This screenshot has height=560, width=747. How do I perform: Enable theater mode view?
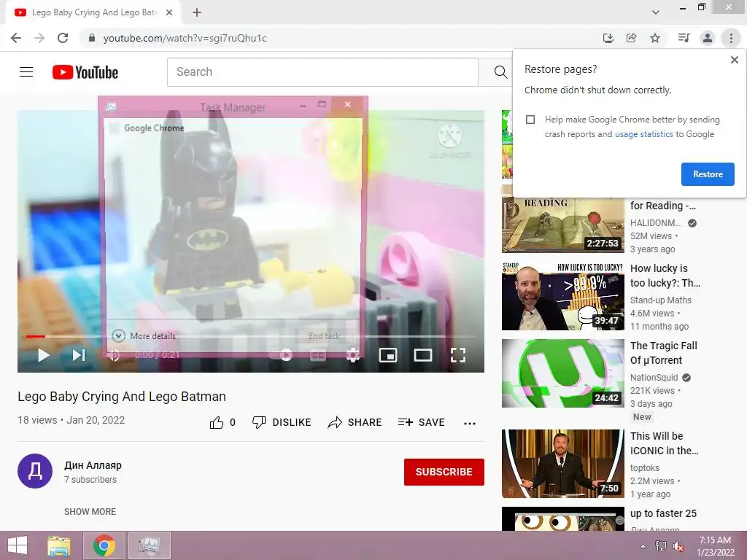[423, 355]
